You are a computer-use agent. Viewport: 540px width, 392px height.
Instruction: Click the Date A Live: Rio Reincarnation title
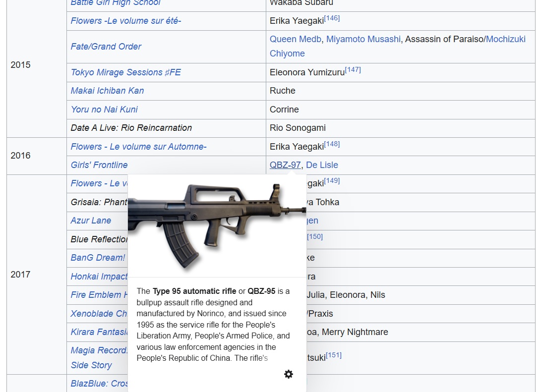click(x=131, y=128)
